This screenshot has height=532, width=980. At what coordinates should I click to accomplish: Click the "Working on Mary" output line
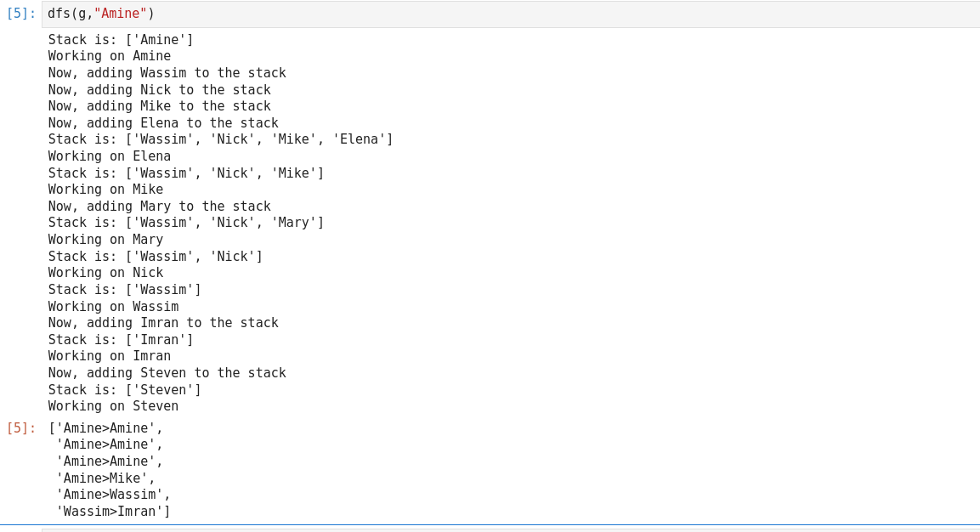(x=105, y=240)
